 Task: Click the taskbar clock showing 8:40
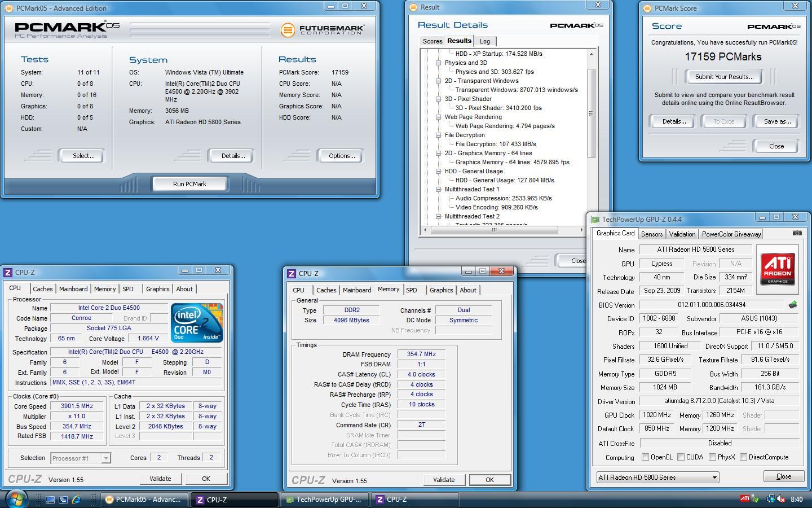coord(797,500)
